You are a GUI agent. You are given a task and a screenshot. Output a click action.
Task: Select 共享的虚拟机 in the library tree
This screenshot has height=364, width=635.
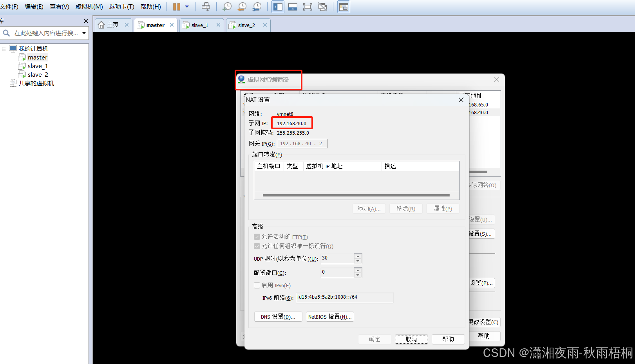[36, 83]
